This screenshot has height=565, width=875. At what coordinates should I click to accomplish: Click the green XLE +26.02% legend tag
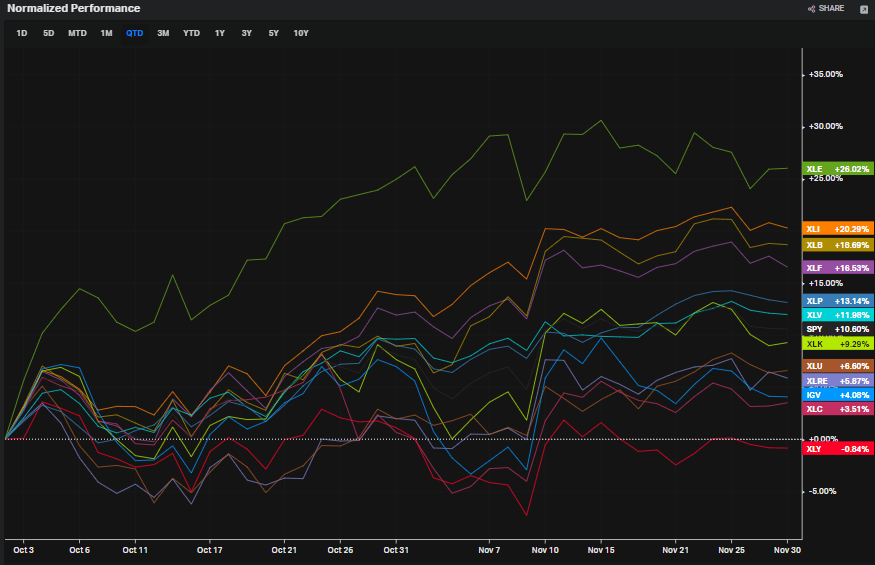[838, 169]
